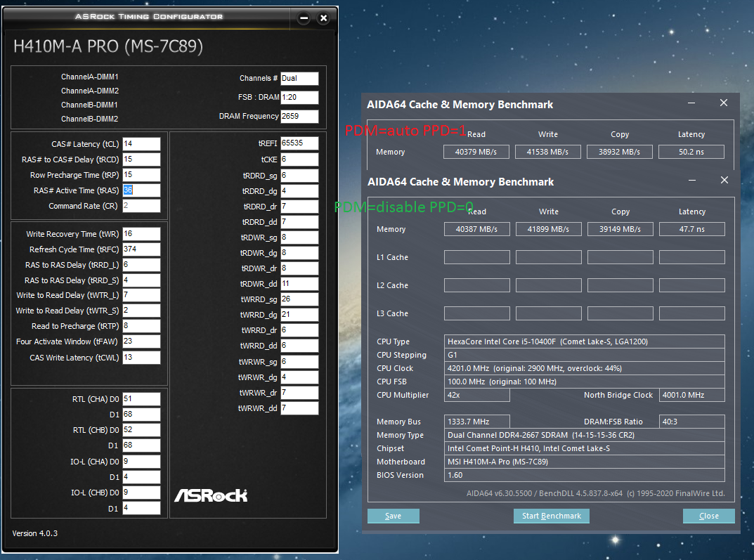
Task: Minimize the lower AIDA64 benchmark window
Action: (692, 181)
